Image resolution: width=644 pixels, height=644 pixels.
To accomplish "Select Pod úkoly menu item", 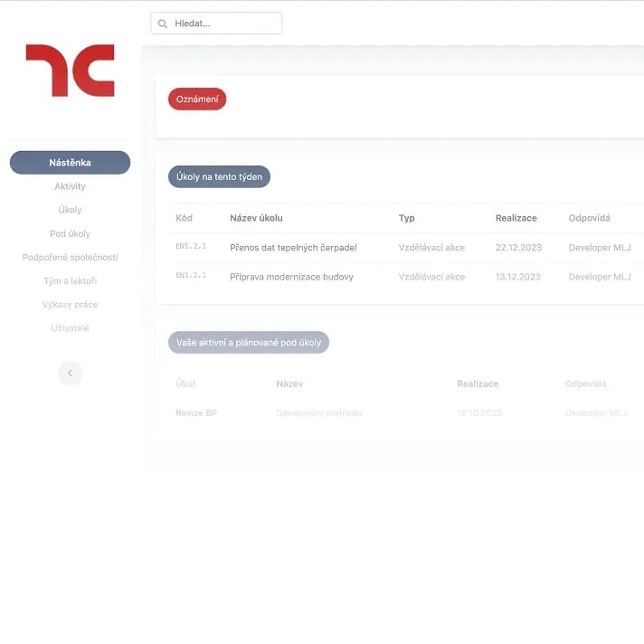I will (x=71, y=233).
